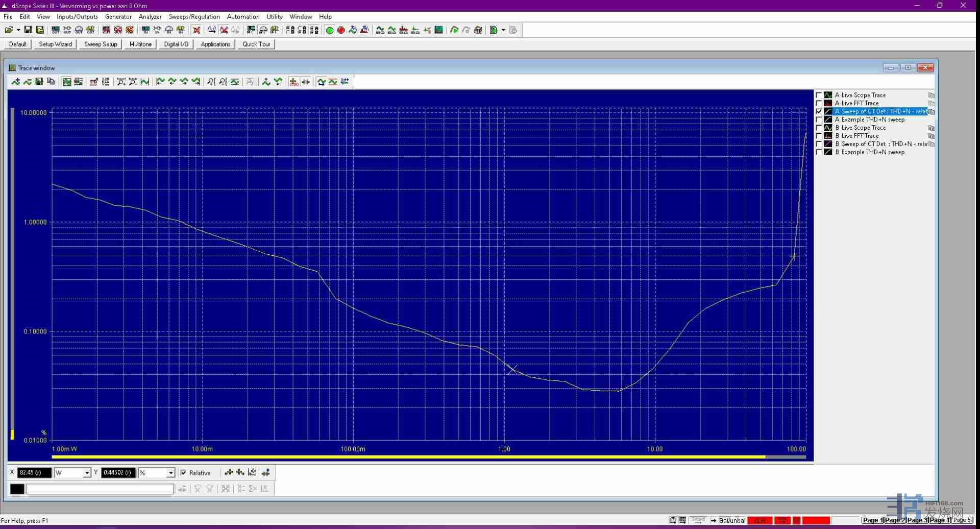The image size is (980, 529).
Task: Click the black square icon beside the text field
Action: 17,489
